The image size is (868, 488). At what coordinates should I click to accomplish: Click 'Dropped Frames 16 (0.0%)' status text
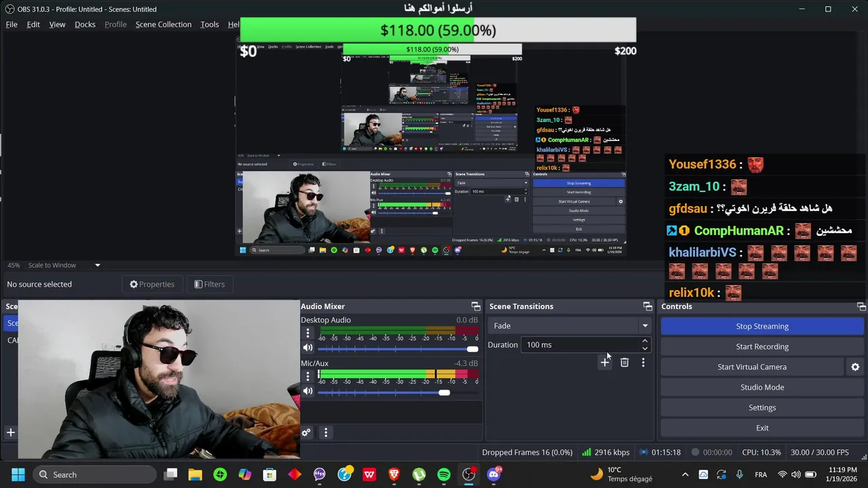527,452
